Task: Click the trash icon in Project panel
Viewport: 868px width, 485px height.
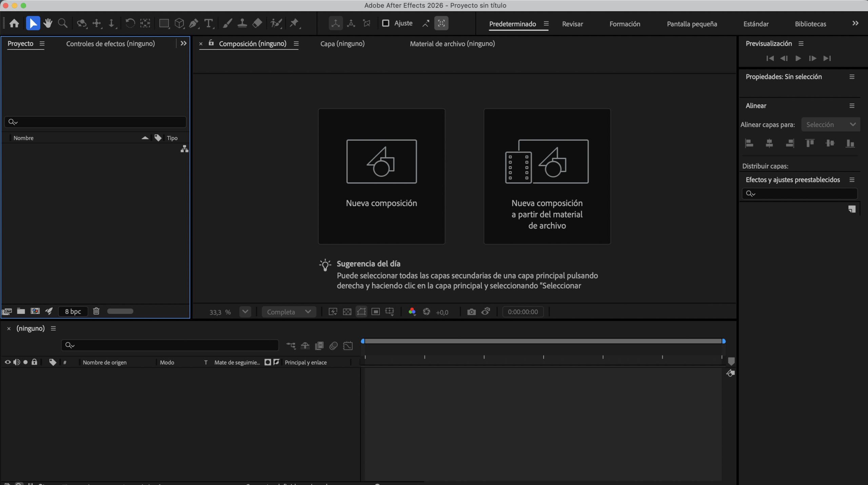Action: (x=96, y=311)
